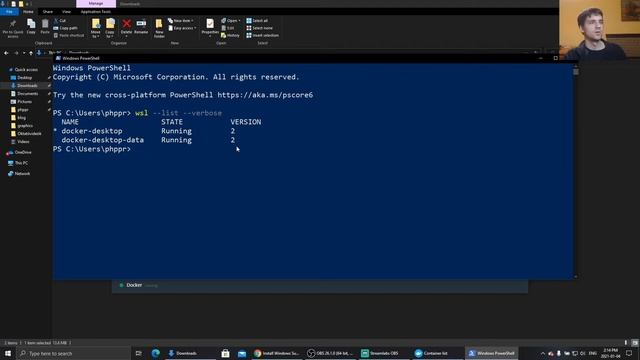This screenshot has height=360, width=640.
Task: Open the recent locations dropdown arrow
Action: pyautogui.click(x=24, y=53)
